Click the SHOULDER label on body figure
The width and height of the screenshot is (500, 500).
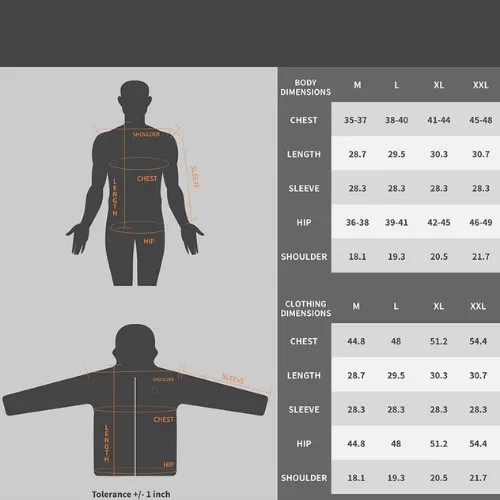146,134
